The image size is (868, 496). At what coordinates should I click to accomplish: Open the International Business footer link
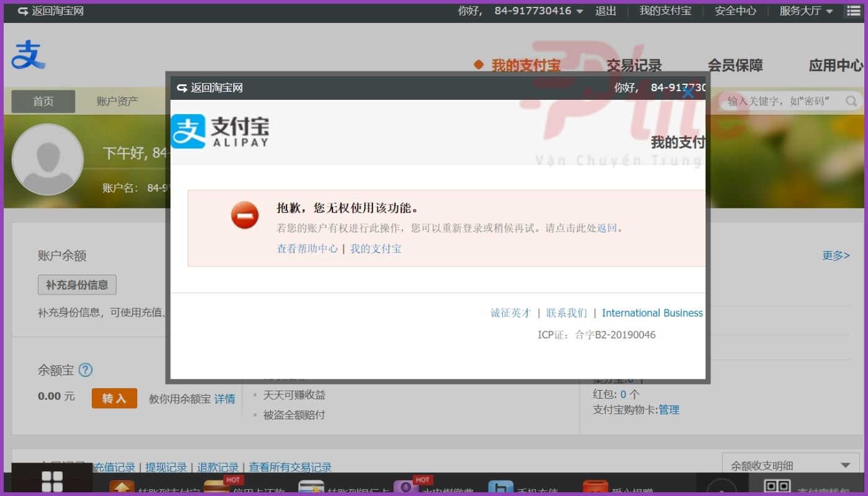click(652, 313)
